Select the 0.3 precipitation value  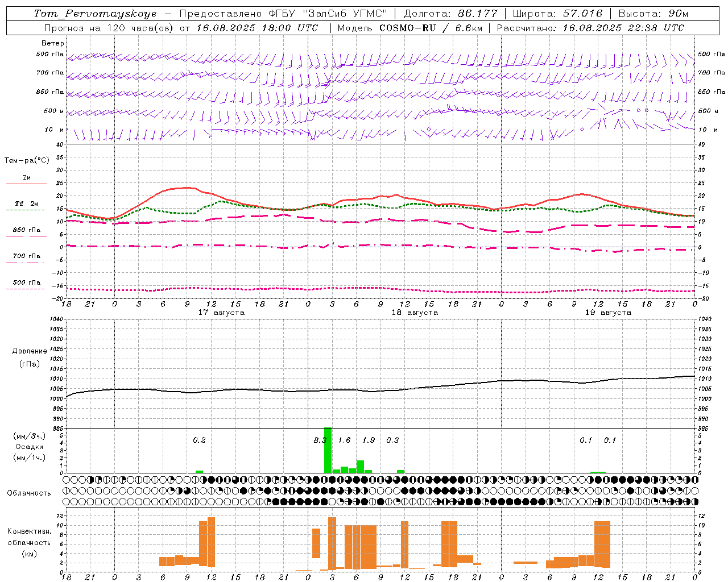392,440
